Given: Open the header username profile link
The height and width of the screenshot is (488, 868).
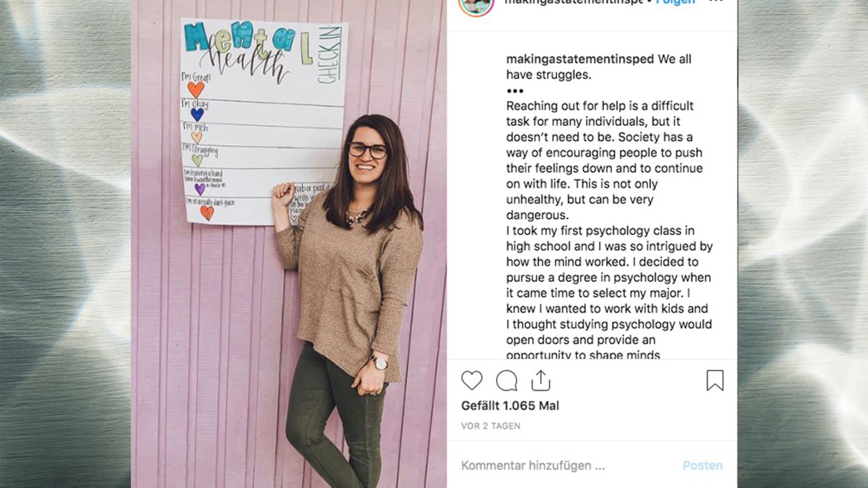Looking at the screenshot, I should [x=573, y=2].
